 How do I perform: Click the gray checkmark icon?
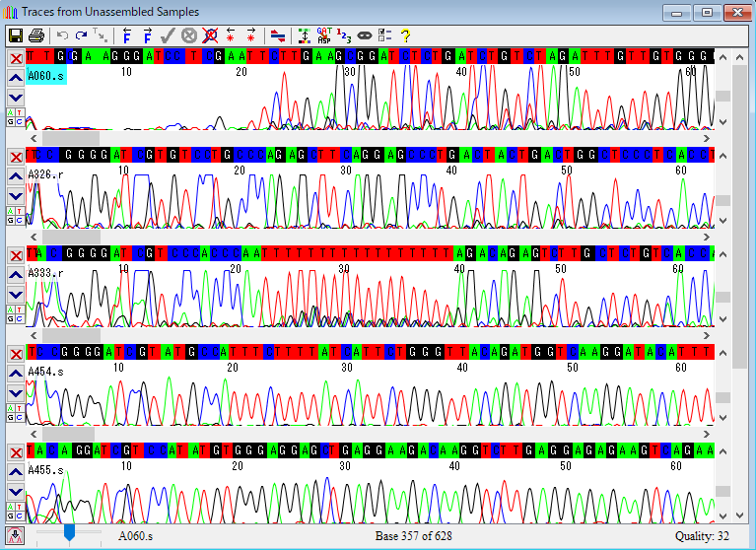tap(168, 35)
